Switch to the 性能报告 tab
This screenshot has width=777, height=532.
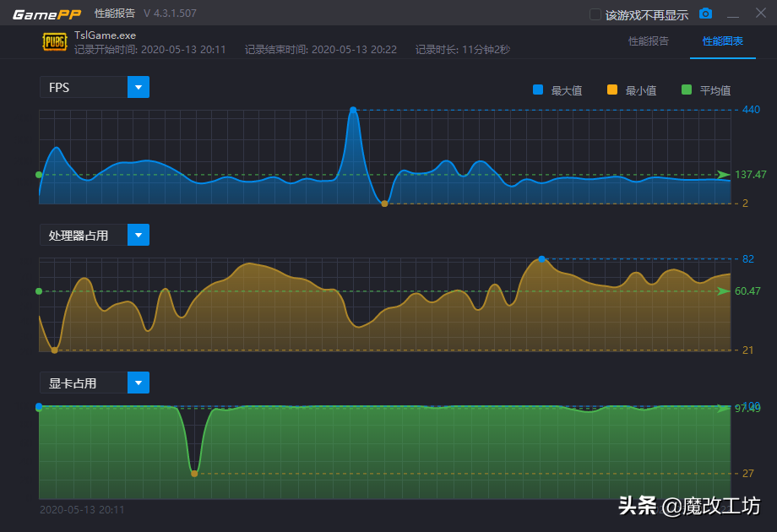(649, 41)
